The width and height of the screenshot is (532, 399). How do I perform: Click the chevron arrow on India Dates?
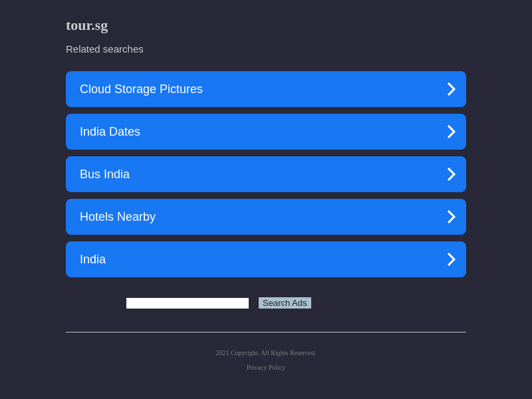tap(451, 132)
